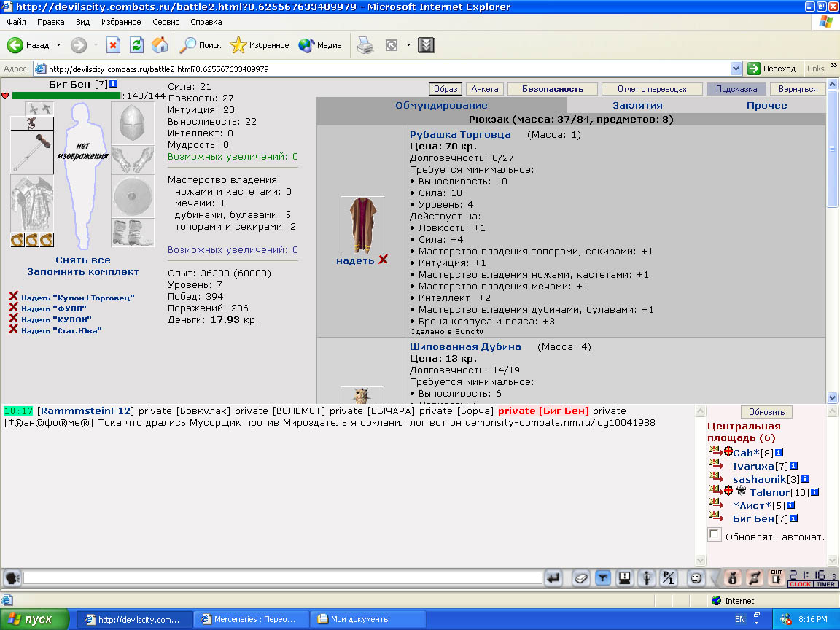Click the надеть link for Рубашка Торговца
This screenshot has height=630, width=840.
tap(355, 261)
